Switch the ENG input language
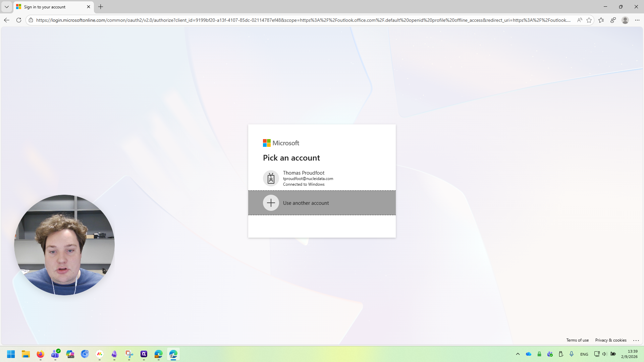 tap(584, 354)
